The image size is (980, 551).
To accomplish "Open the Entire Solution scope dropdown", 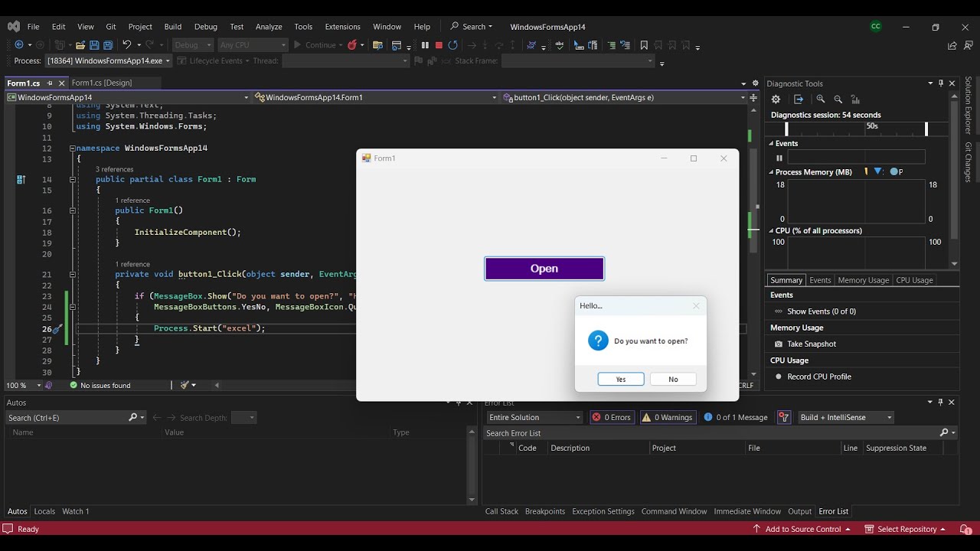I will 534,417.
